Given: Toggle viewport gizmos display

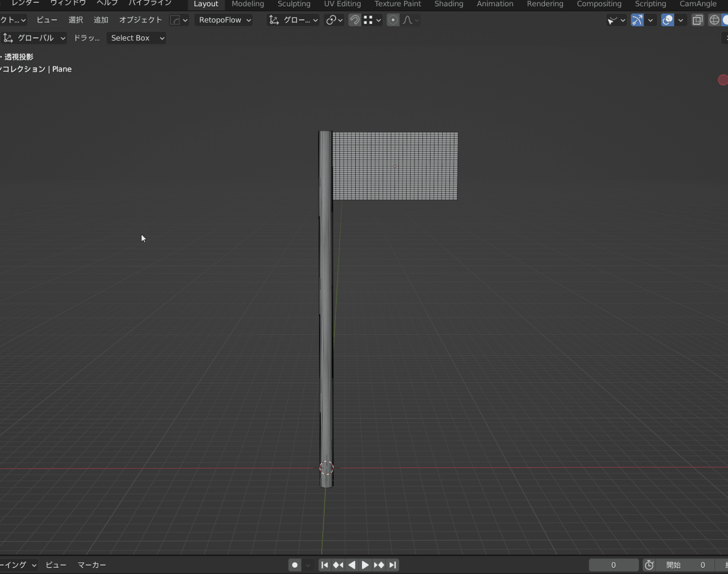Looking at the screenshot, I should (x=637, y=20).
